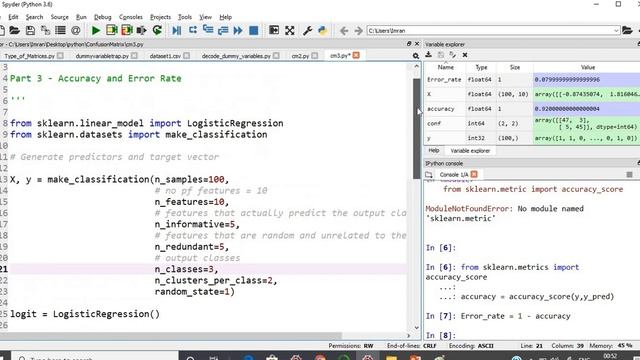
Task: Re-run the last script
Action: [x=157, y=30]
